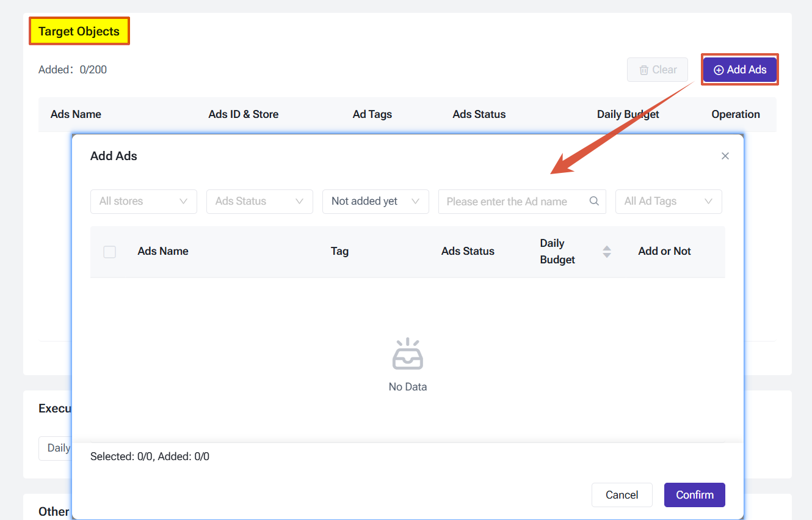Sort ascending by Daily Budget arrow
Image resolution: width=812 pixels, height=520 pixels.
(x=606, y=247)
